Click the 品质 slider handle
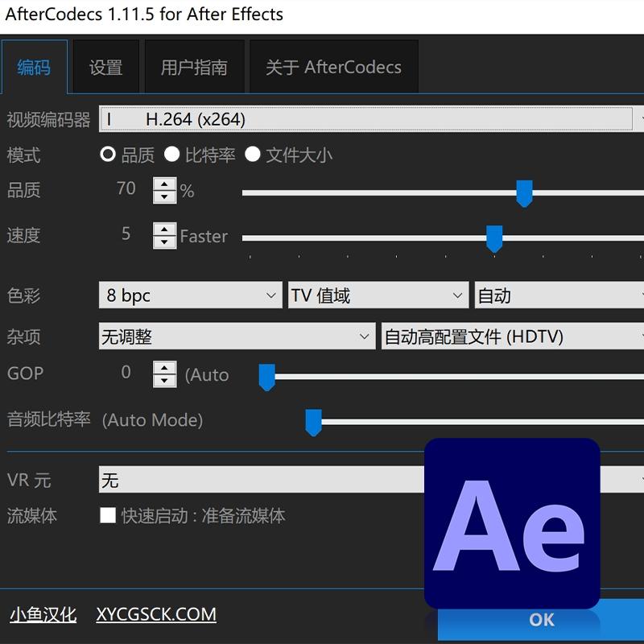Viewport: 644px width, 644px height. click(524, 193)
